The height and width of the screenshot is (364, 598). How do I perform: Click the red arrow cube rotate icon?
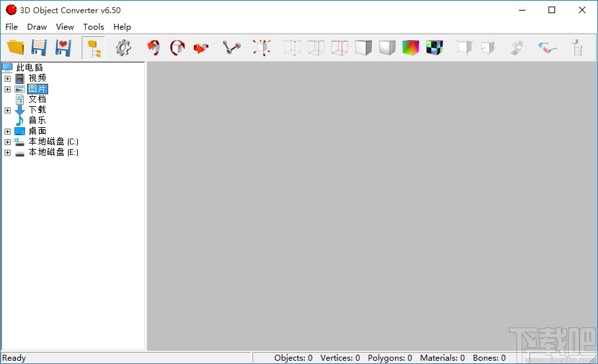coord(201,47)
